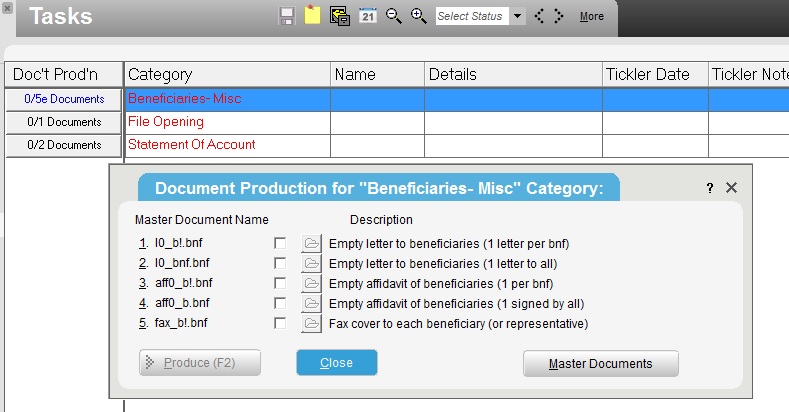
Task: Tick the fax_b!.bnf checkbox
Action: coord(280,323)
